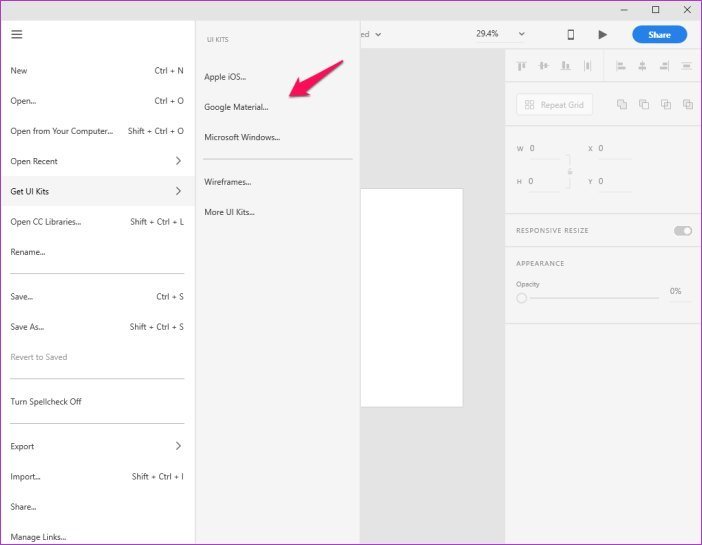
Task: Toggle the Responsive Resize switch
Action: [683, 231]
